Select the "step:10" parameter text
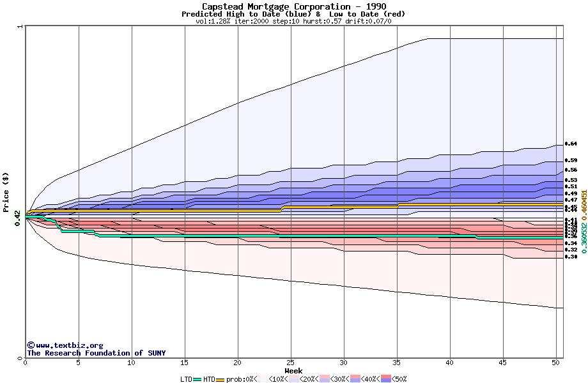The width and height of the screenshot is (588, 383). [286, 21]
